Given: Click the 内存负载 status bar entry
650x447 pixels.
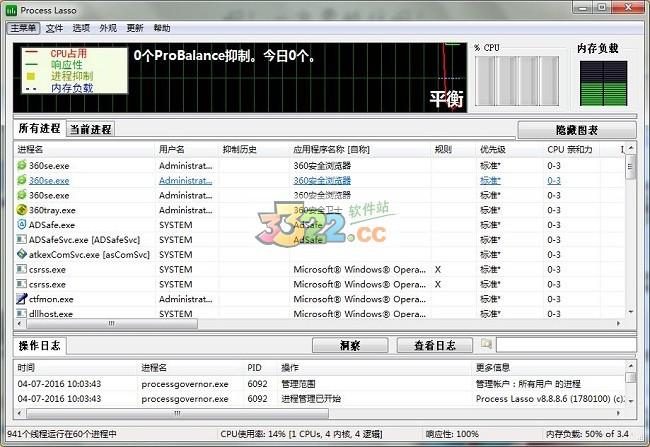Looking at the screenshot, I should tap(587, 434).
